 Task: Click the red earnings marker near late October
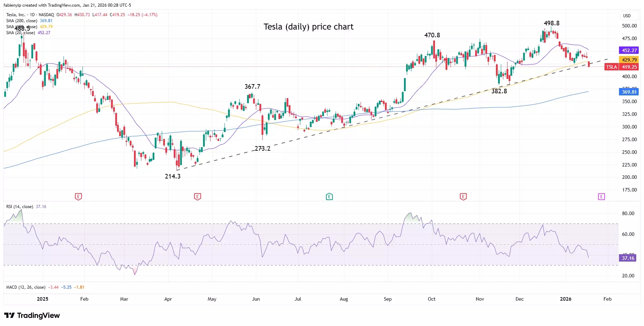click(x=463, y=196)
